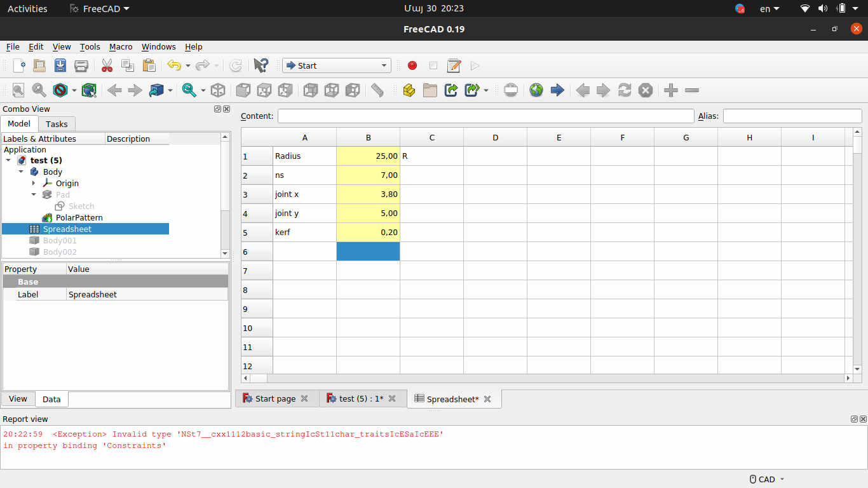
Task: Click the Fit Selection view icon
Action: point(39,90)
